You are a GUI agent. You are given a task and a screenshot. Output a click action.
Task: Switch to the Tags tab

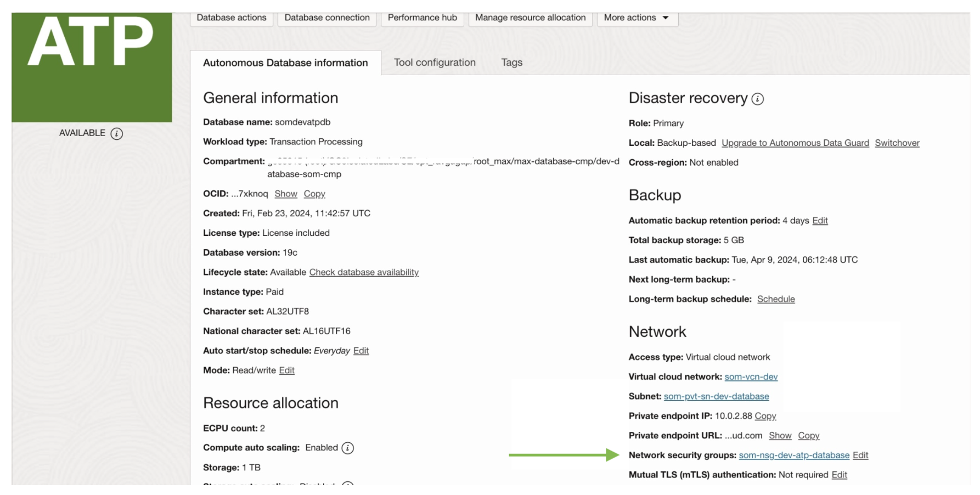tap(511, 63)
